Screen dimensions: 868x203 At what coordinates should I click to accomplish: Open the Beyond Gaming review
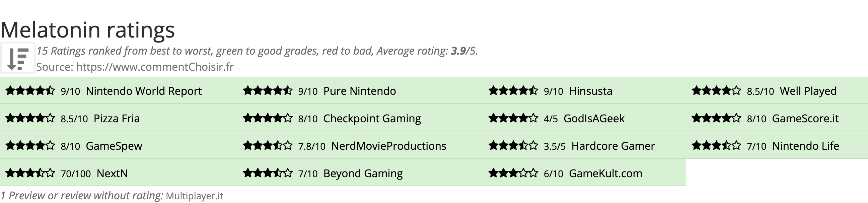click(363, 173)
